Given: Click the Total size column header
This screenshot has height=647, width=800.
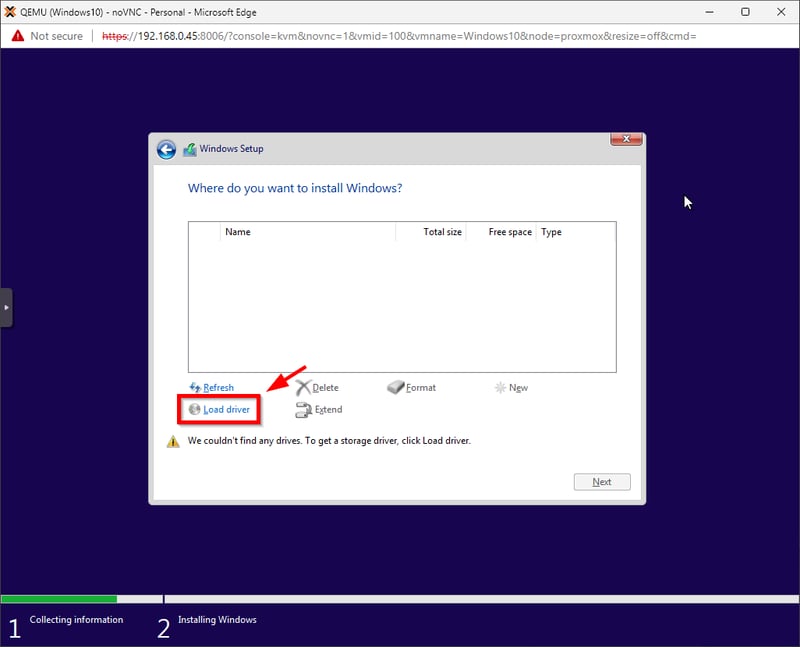Looking at the screenshot, I should pyautogui.click(x=442, y=232).
